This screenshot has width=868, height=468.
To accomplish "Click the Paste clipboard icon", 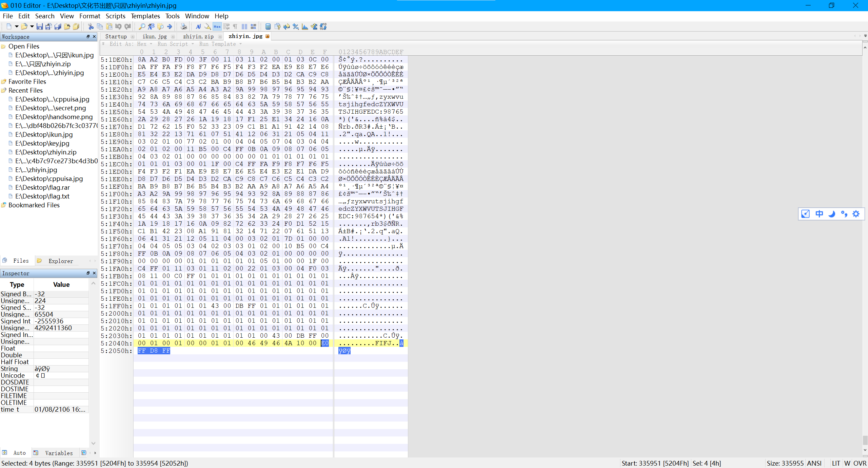I will pyautogui.click(x=109, y=26).
